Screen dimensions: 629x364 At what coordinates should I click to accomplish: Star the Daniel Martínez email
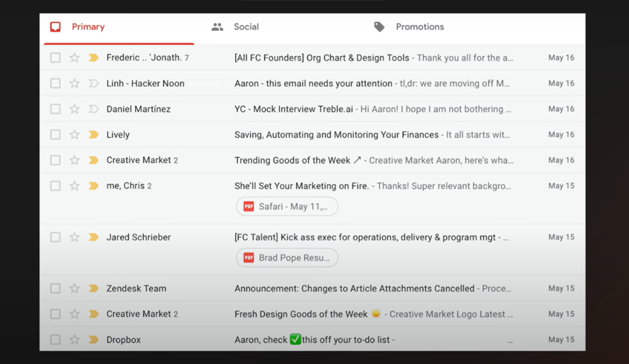pos(74,109)
